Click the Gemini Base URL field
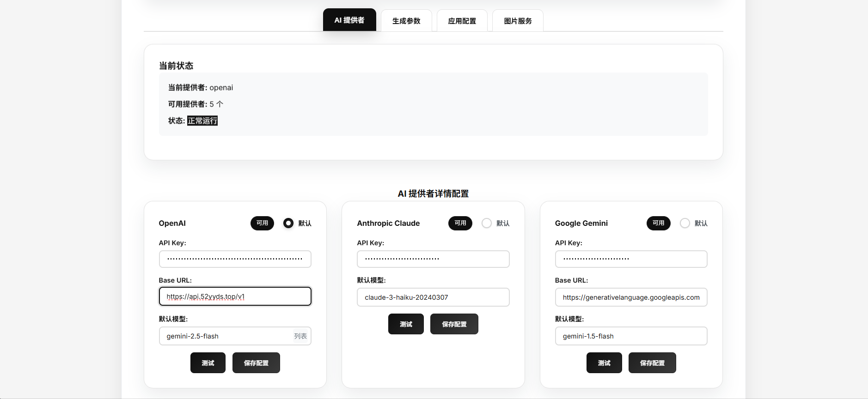The height and width of the screenshot is (399, 868). [631, 297]
